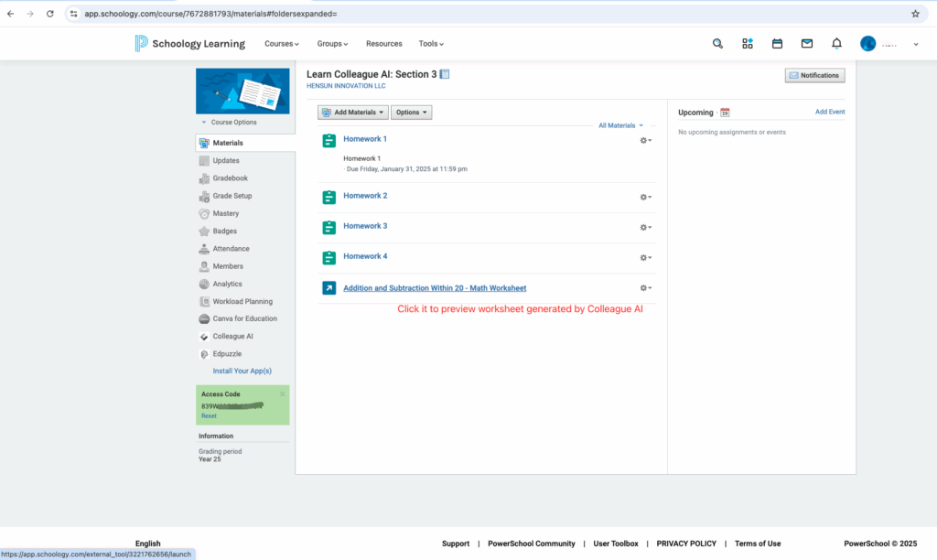
Task: Open messages envelope icon in header
Action: [x=806, y=43]
